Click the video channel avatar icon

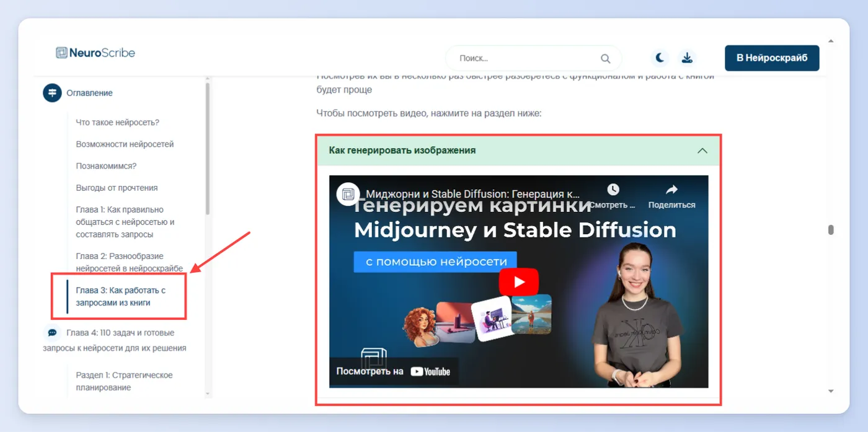coord(348,194)
